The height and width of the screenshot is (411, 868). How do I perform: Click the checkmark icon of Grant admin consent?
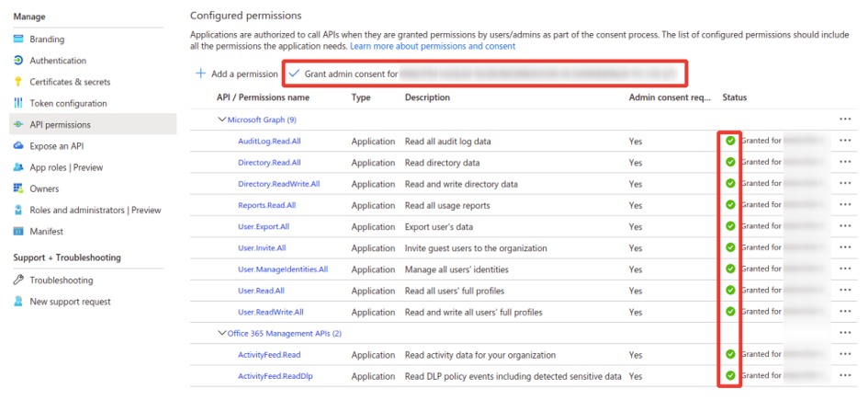tap(294, 74)
